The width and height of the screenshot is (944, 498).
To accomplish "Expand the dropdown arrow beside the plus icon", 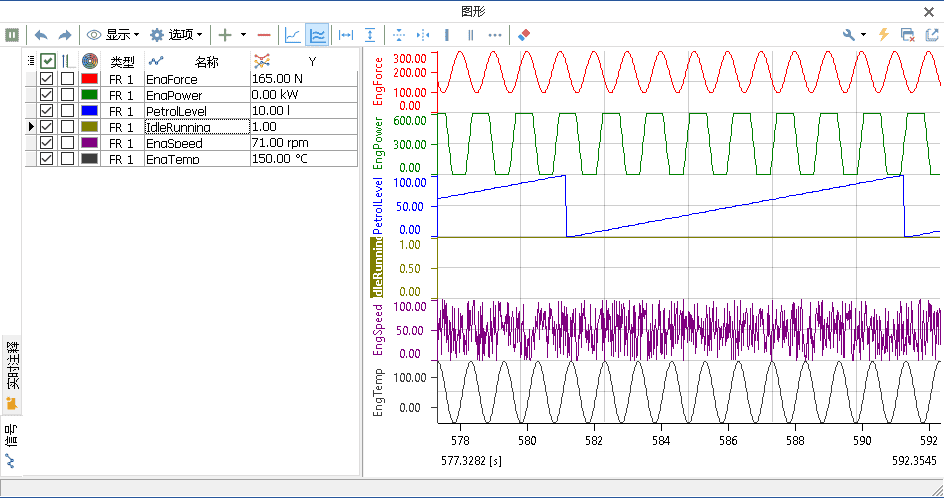I will tap(243, 34).
